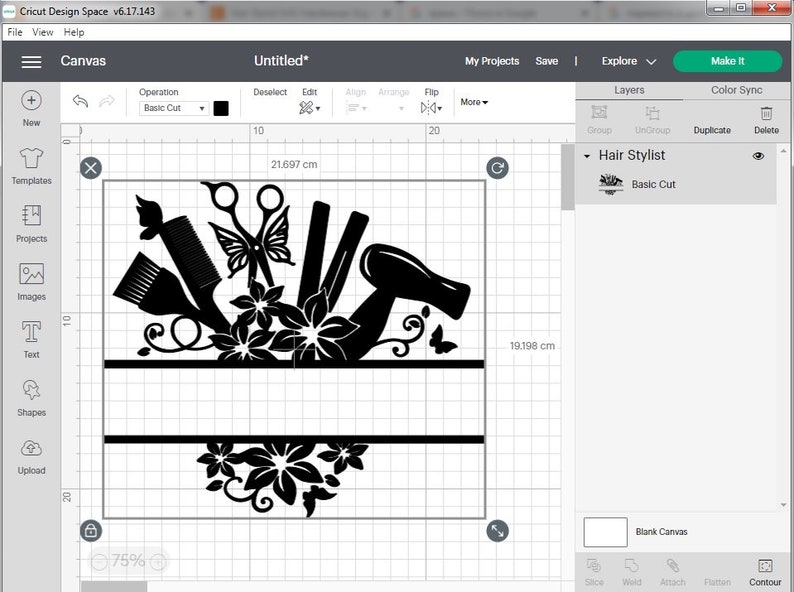
Task: Click the 75% zoom level label
Action: coord(129,561)
